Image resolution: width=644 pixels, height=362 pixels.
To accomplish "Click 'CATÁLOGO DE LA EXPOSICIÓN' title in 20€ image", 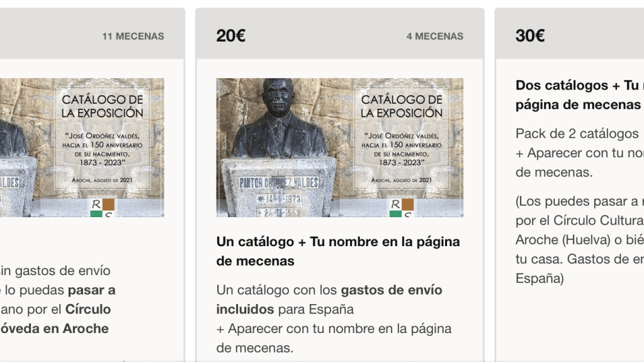I will (x=402, y=106).
